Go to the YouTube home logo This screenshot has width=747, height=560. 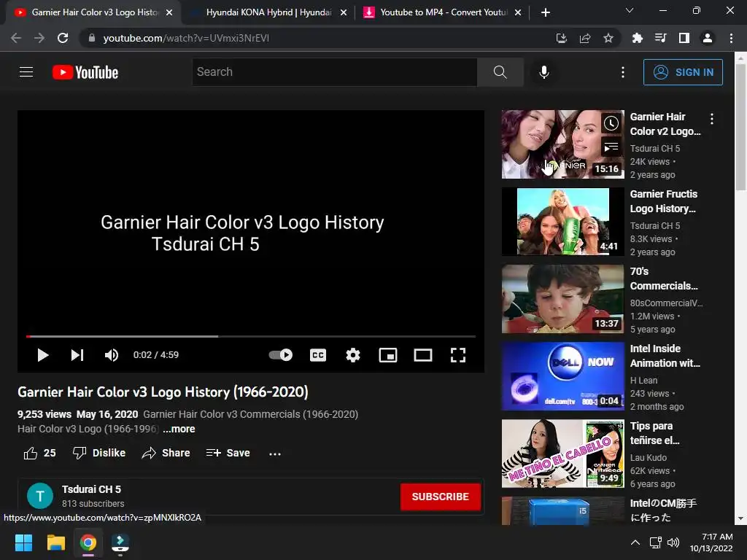[x=85, y=72]
